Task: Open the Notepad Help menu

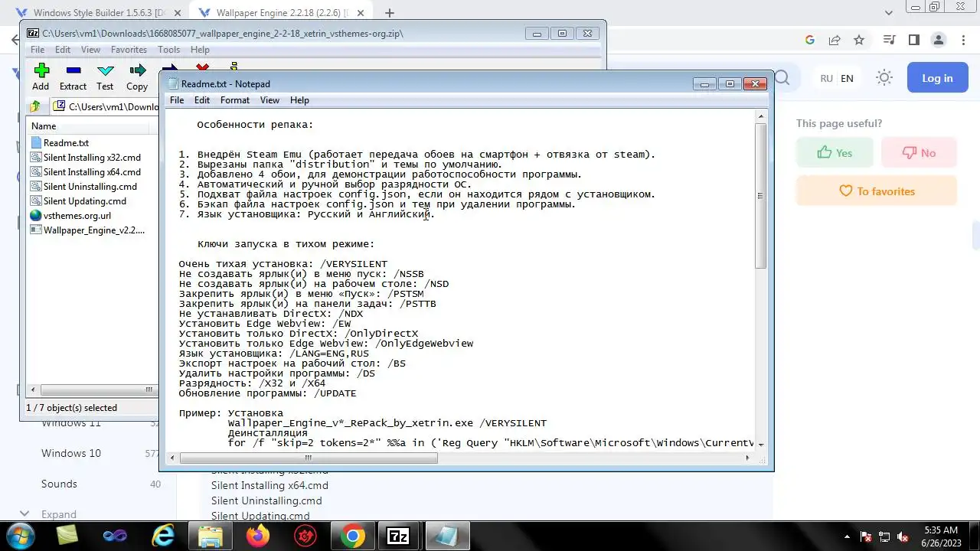Action: (x=299, y=100)
